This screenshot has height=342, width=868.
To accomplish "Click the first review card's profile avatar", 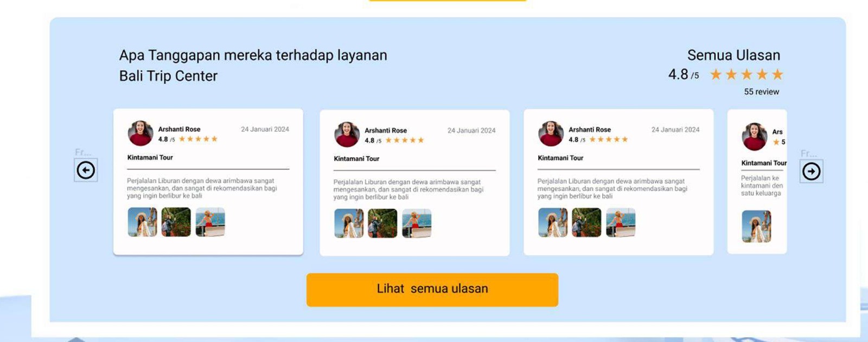I will click(x=141, y=133).
